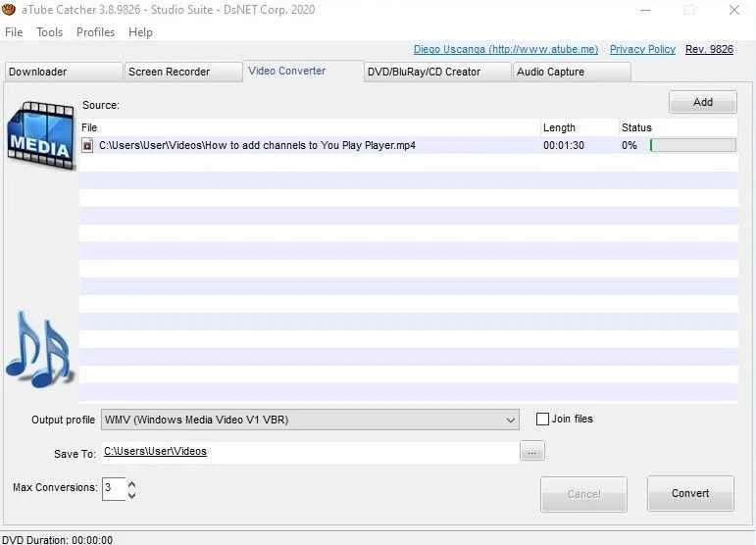This screenshot has height=545, width=756.
Task: Click the Rev. 9826 link
Action: tap(709, 49)
